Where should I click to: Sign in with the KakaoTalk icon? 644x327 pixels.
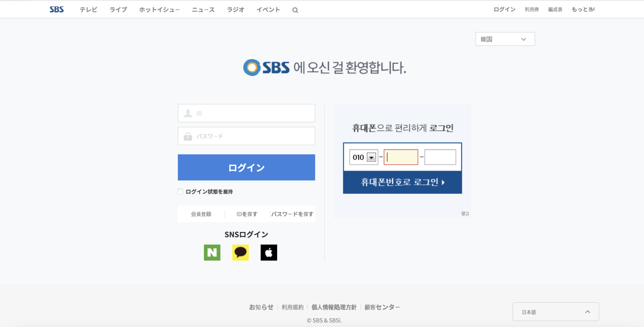coord(240,252)
